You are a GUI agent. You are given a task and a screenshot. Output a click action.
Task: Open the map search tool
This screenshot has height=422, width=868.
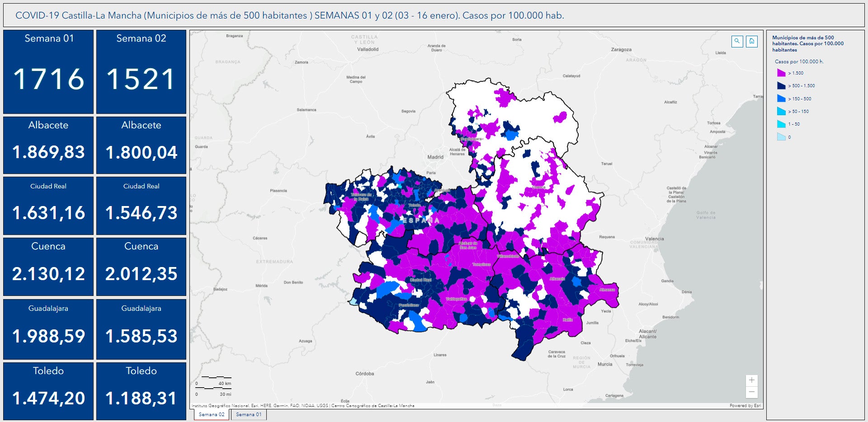pyautogui.click(x=737, y=42)
